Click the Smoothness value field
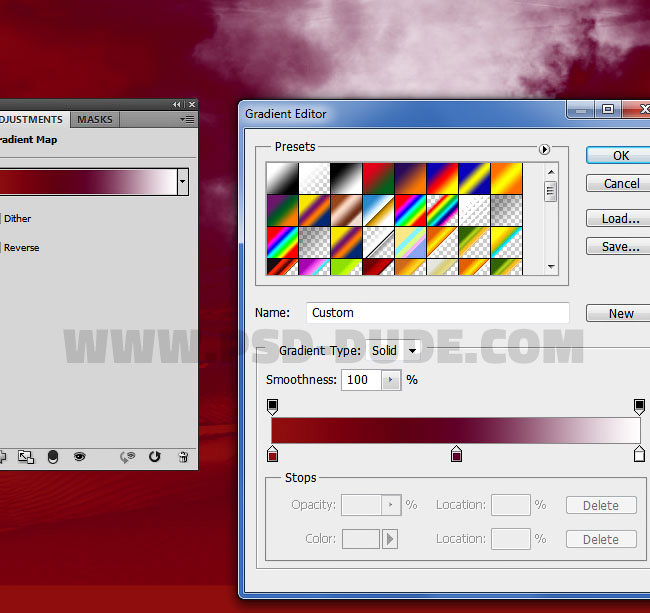This screenshot has width=650, height=613. coord(361,380)
